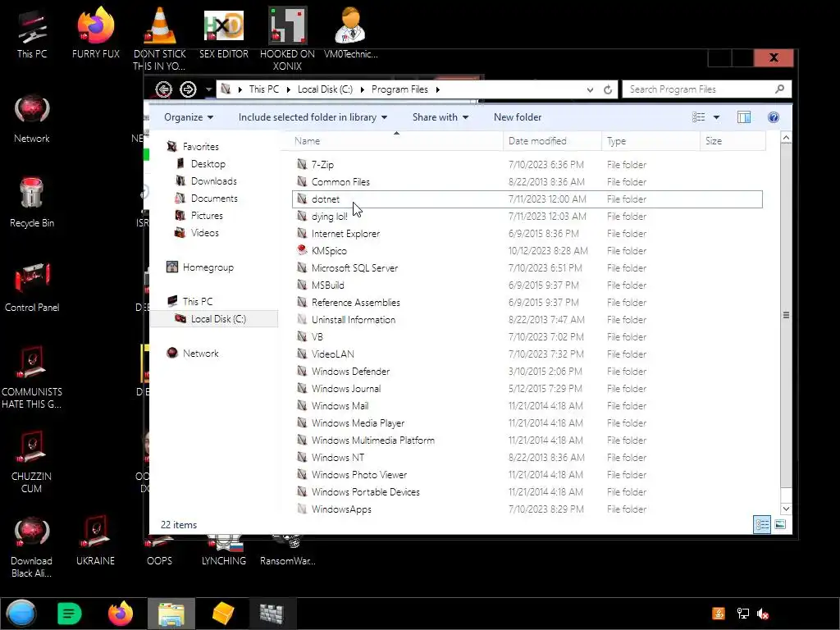Expand chevron after This PC breadcrumb
Screen dimensions: 840x630
[288, 89]
